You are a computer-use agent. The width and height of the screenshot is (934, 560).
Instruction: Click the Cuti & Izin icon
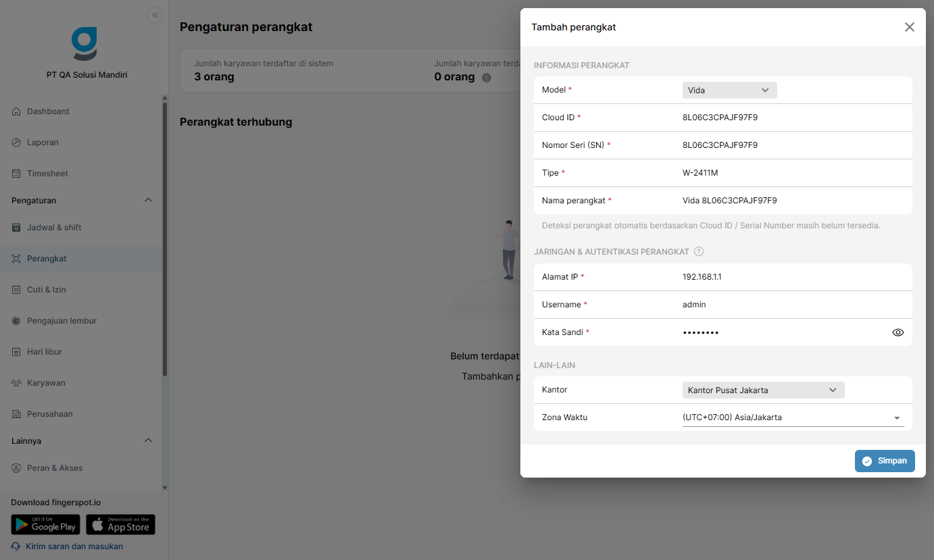pos(16,290)
